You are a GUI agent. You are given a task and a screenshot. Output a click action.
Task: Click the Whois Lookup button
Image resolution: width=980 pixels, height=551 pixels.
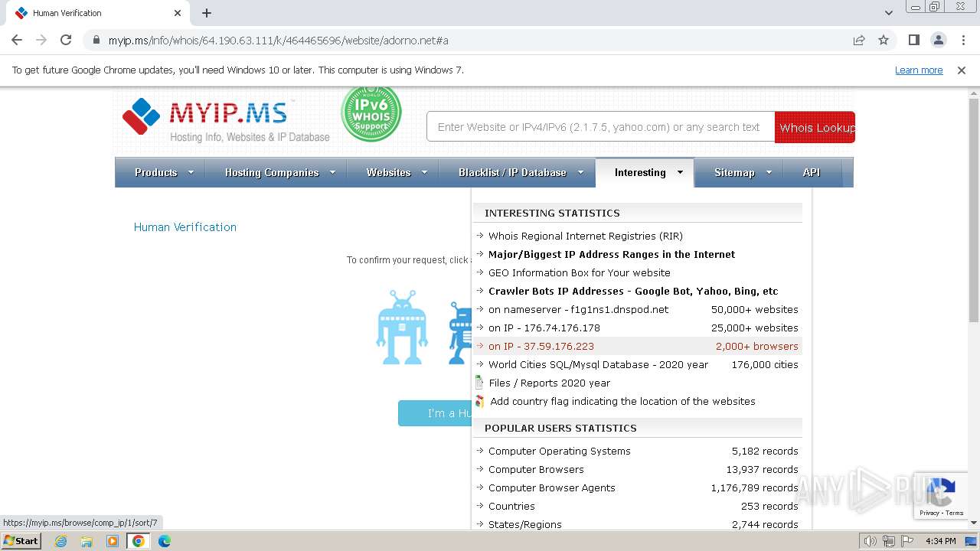815,127
